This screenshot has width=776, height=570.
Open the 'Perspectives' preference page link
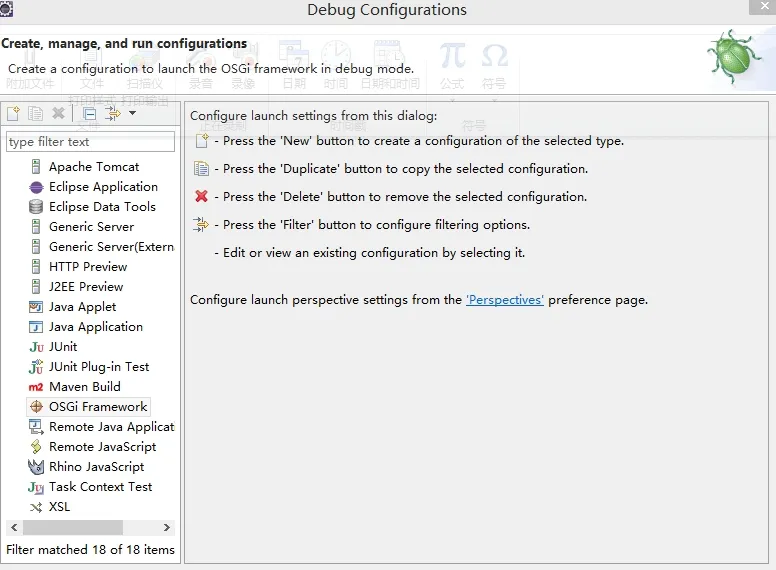[x=505, y=300]
